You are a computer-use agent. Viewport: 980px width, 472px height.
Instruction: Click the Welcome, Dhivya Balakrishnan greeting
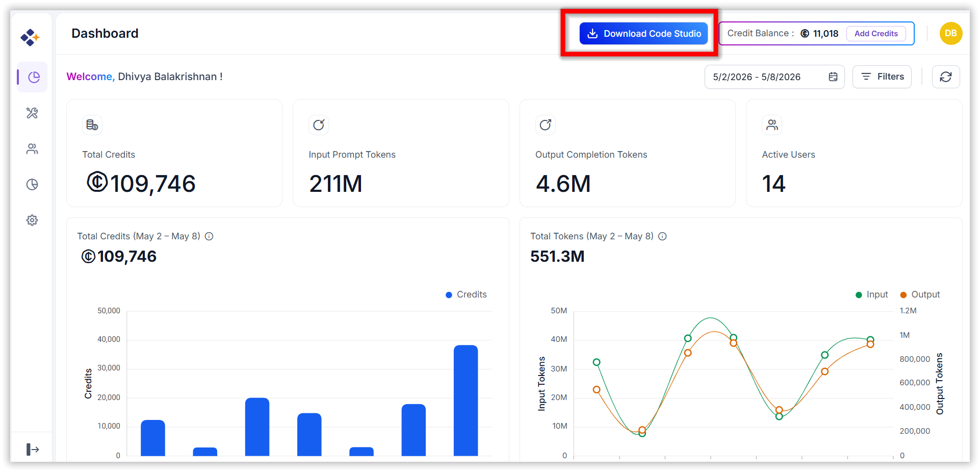point(144,77)
